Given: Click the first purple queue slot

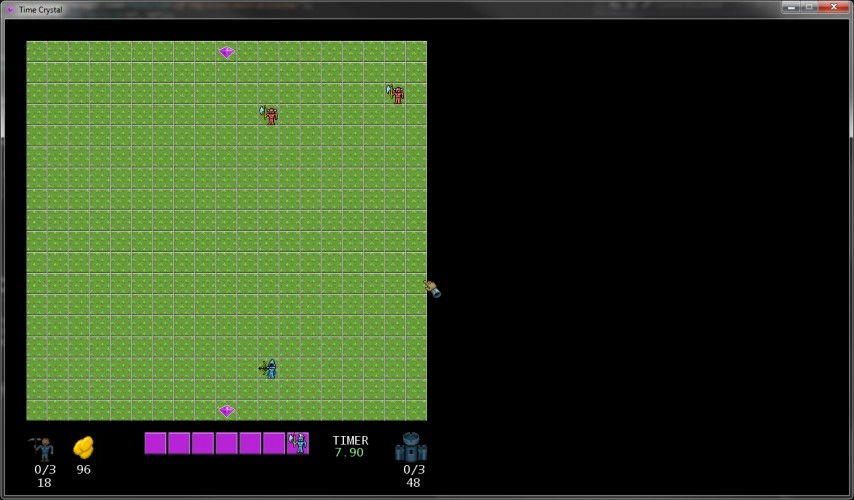Looking at the screenshot, I should click(155, 443).
